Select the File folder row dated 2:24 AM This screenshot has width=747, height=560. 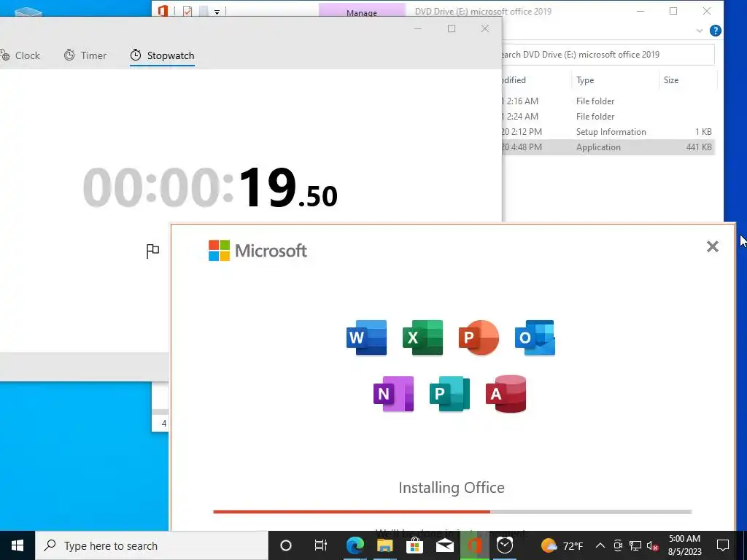pyautogui.click(x=608, y=116)
